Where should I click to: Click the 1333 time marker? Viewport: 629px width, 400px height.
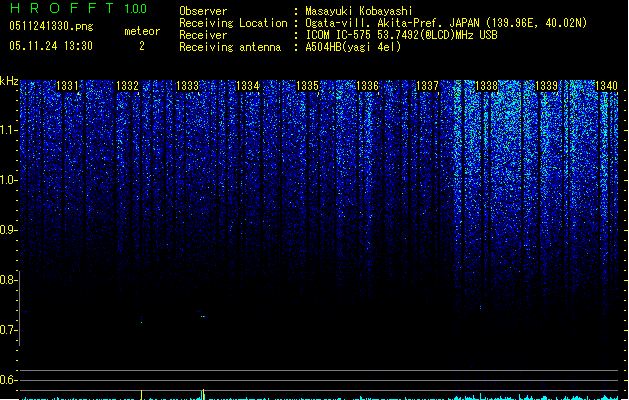coord(187,86)
